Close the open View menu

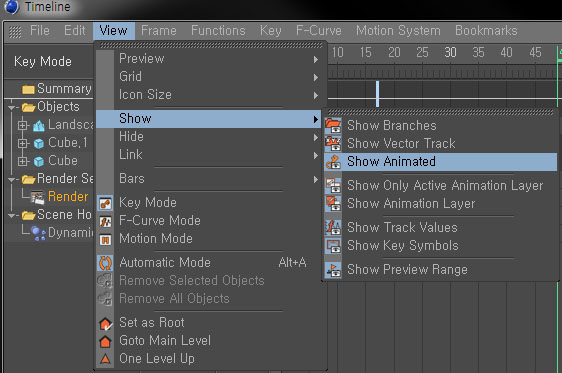(x=114, y=31)
